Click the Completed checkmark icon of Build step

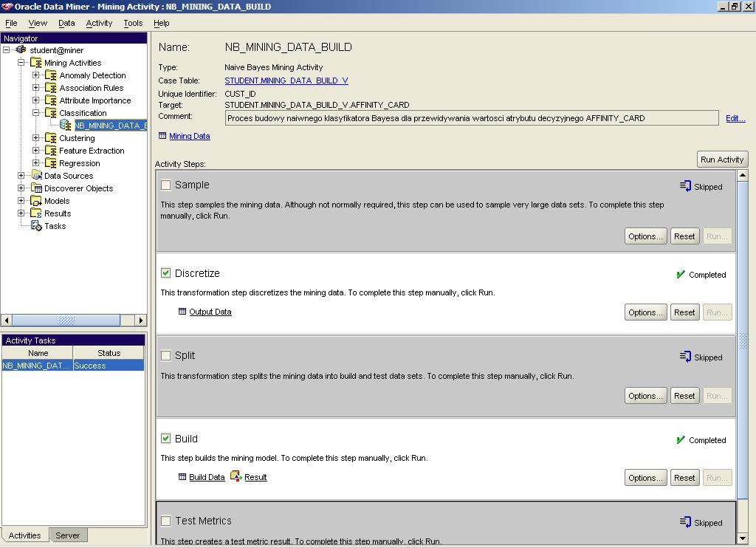point(680,440)
